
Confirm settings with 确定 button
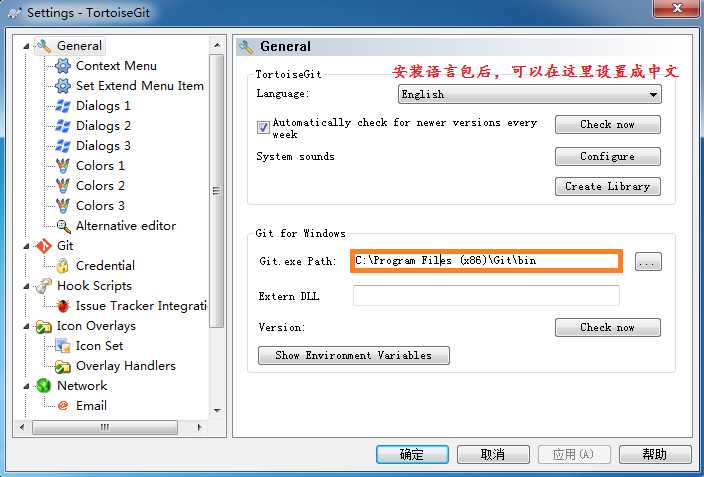tap(412, 455)
